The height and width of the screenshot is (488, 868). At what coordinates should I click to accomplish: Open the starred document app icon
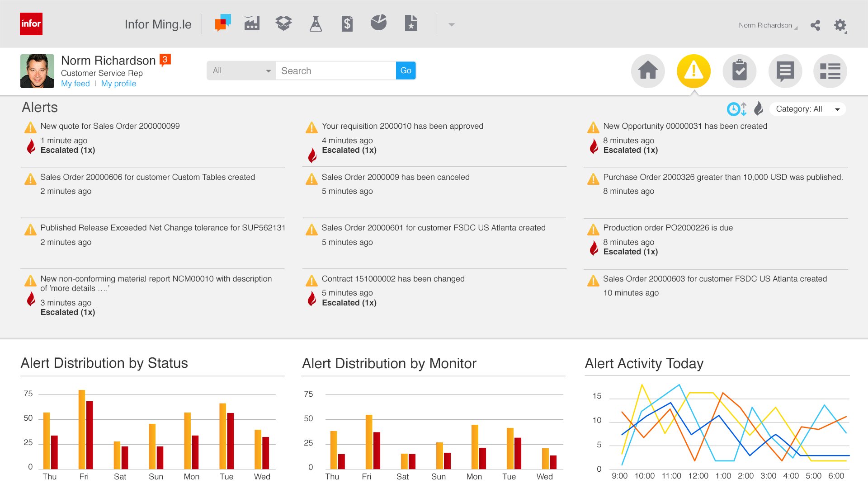[411, 23]
